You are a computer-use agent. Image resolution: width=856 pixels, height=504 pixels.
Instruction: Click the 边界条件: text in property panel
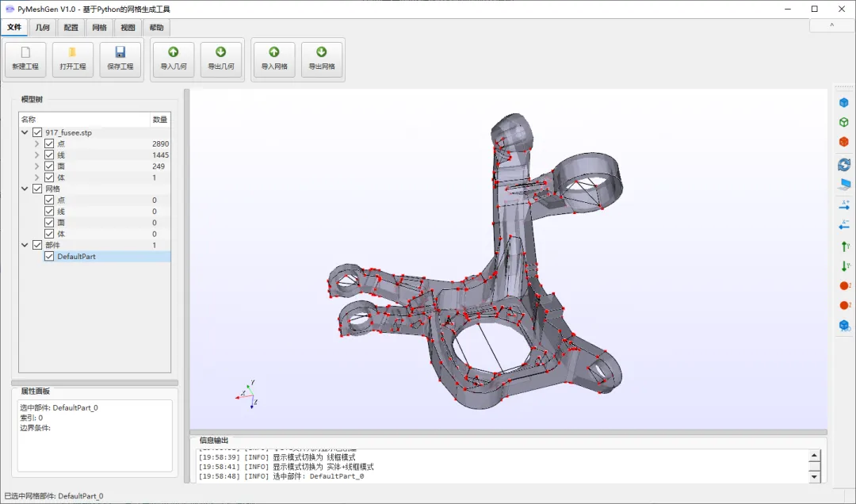[35, 428]
